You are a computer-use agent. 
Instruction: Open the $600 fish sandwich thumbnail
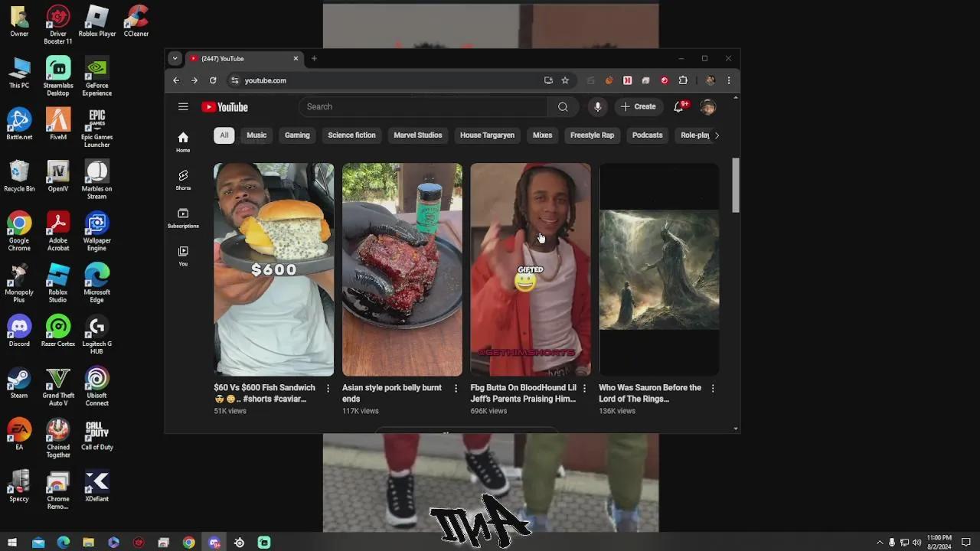pos(273,269)
